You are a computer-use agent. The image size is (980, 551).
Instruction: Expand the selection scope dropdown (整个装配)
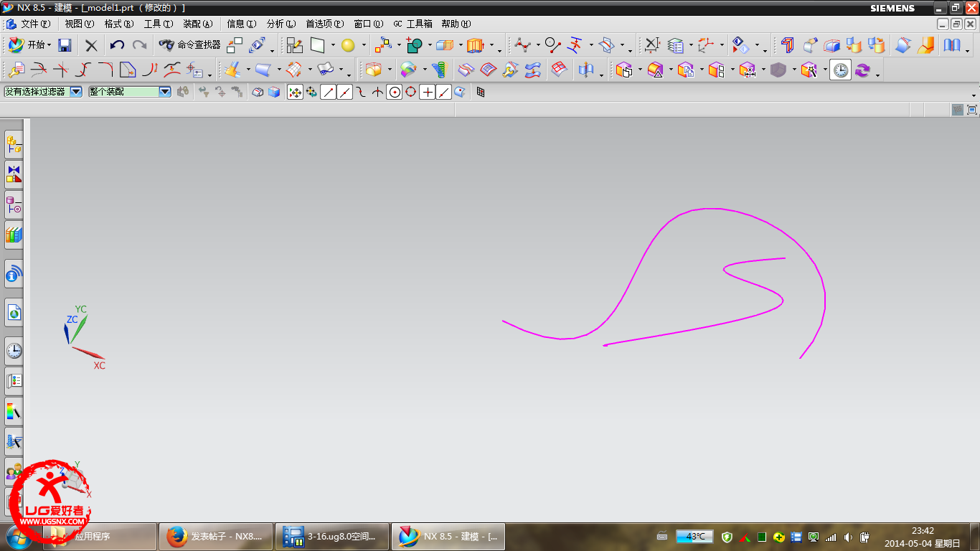[x=165, y=92]
